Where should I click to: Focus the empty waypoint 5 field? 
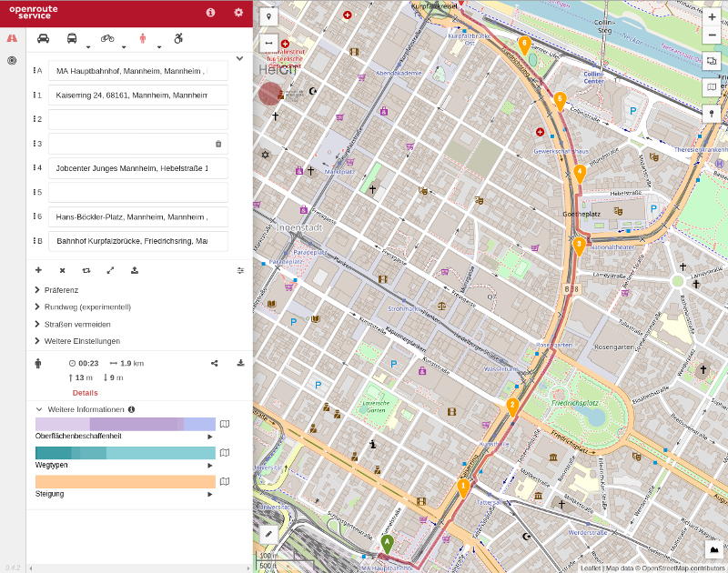click(x=138, y=192)
